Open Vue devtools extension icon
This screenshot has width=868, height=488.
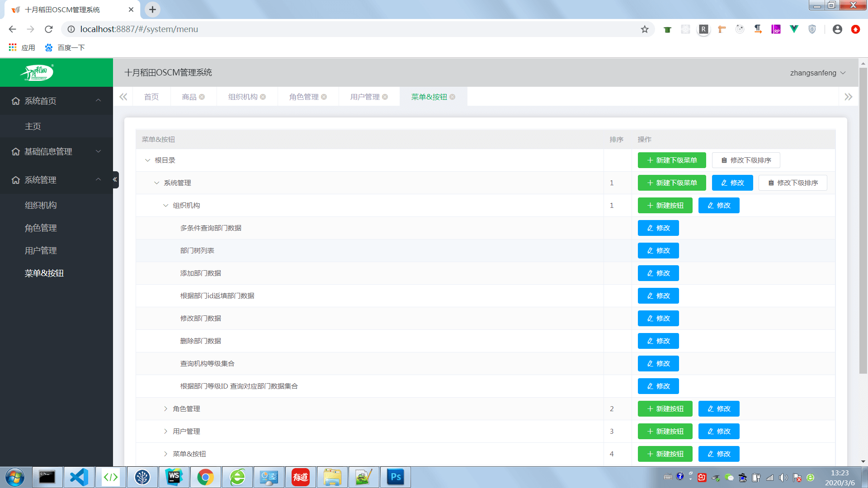point(794,29)
